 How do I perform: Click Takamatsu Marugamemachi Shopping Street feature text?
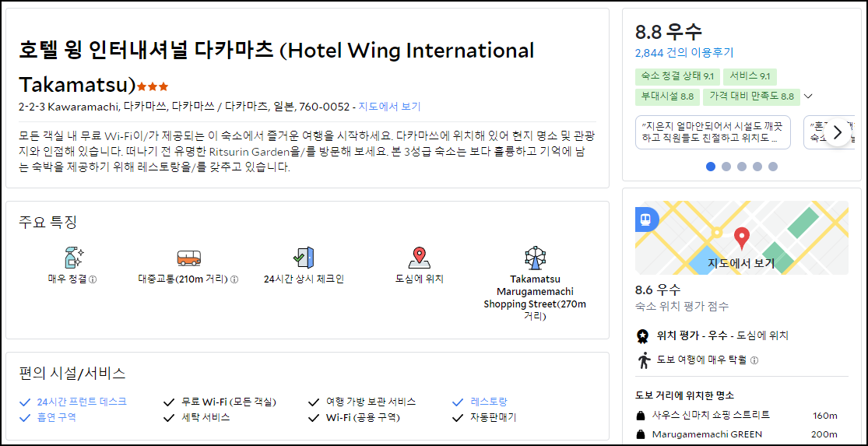point(535,297)
